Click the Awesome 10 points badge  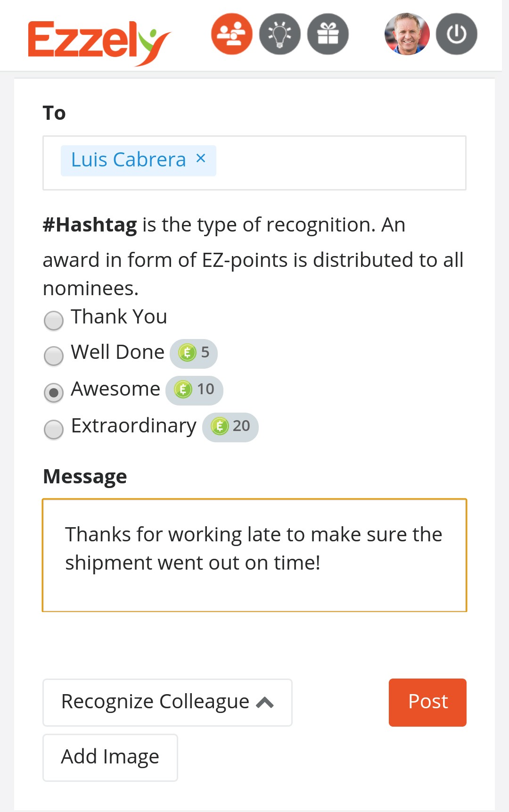[x=194, y=390]
